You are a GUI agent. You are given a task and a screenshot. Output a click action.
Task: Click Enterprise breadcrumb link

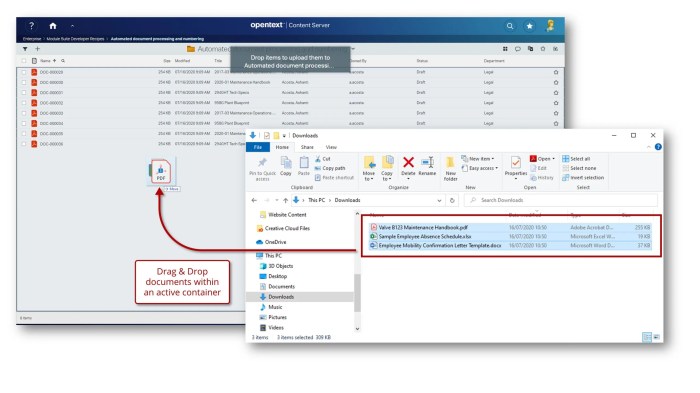(32, 39)
